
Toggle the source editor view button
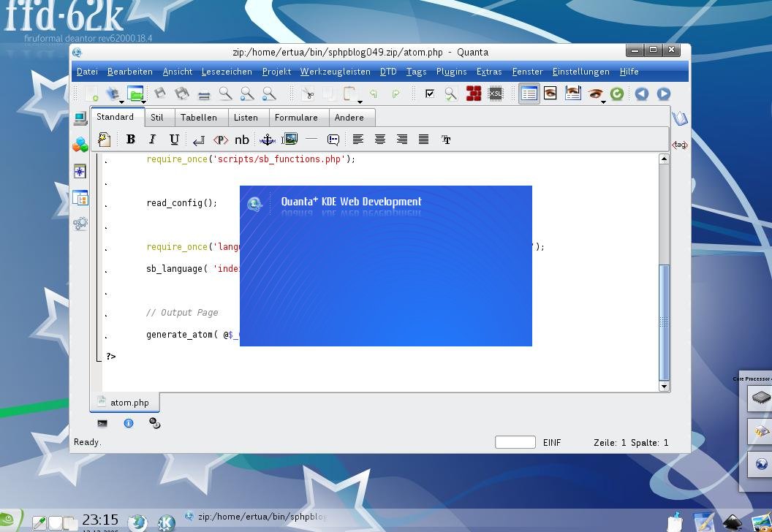click(529, 94)
